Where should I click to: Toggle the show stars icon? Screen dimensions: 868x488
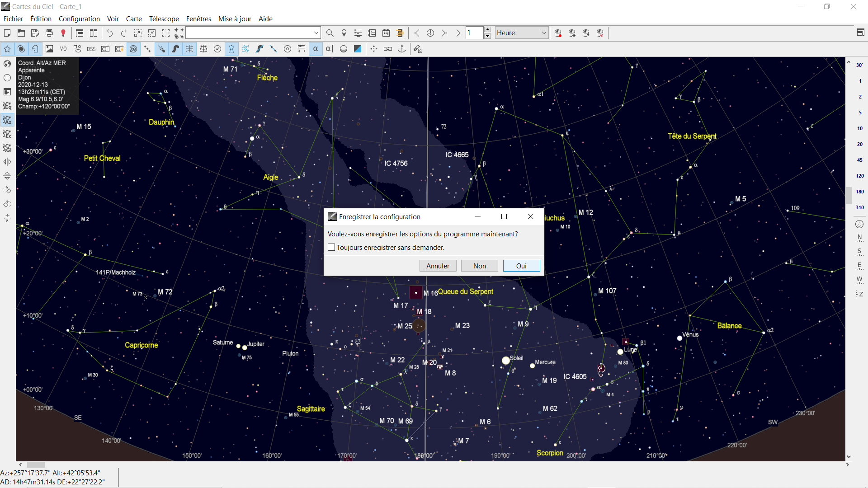tap(7, 49)
